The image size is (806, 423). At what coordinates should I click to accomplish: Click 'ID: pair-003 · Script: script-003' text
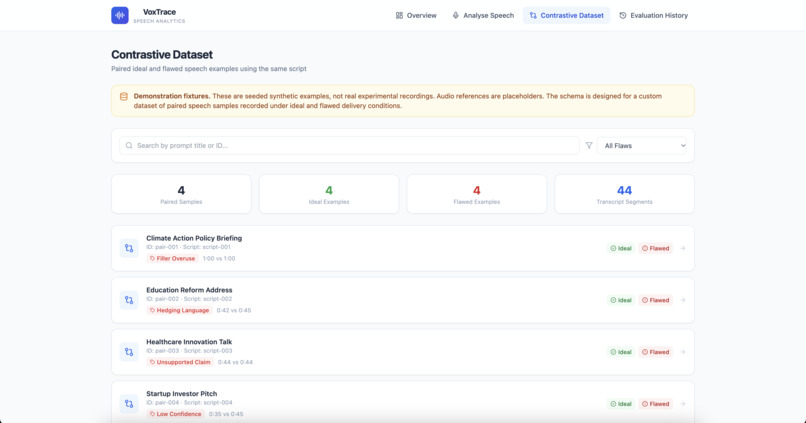click(189, 351)
